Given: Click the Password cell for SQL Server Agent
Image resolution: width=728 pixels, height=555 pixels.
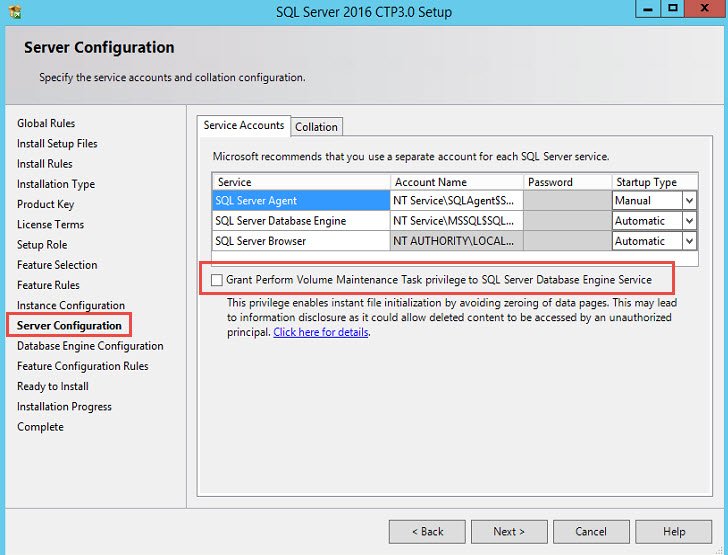Looking at the screenshot, I should (x=567, y=201).
